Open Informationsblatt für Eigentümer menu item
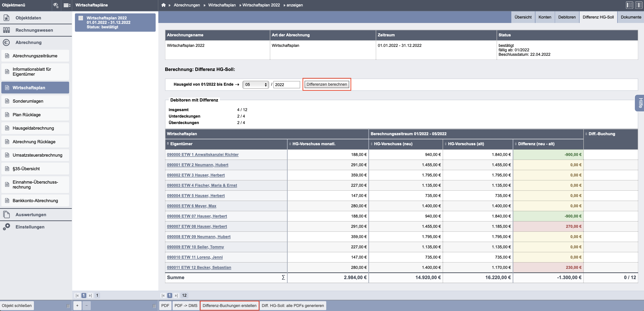644x311 pixels. coord(35,72)
